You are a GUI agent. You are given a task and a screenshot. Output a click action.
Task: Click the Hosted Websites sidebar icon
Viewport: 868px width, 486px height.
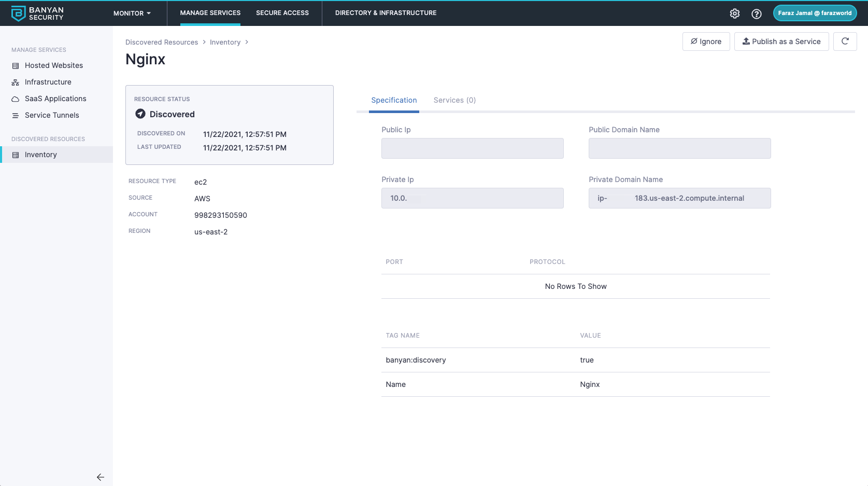(x=16, y=66)
